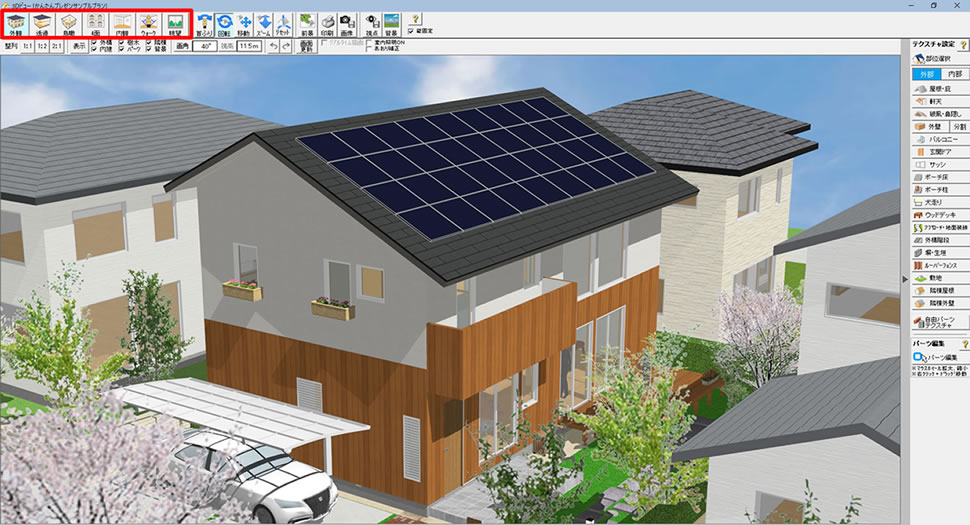Open help from the toolbar question mark

415,19
